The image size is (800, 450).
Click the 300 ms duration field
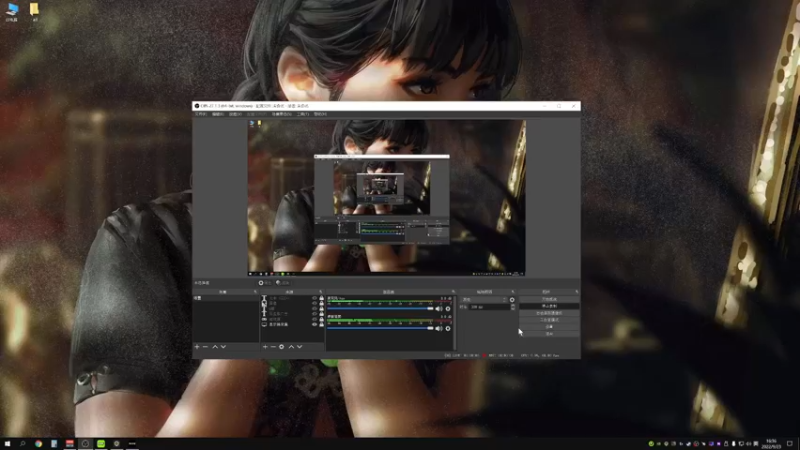(x=489, y=307)
